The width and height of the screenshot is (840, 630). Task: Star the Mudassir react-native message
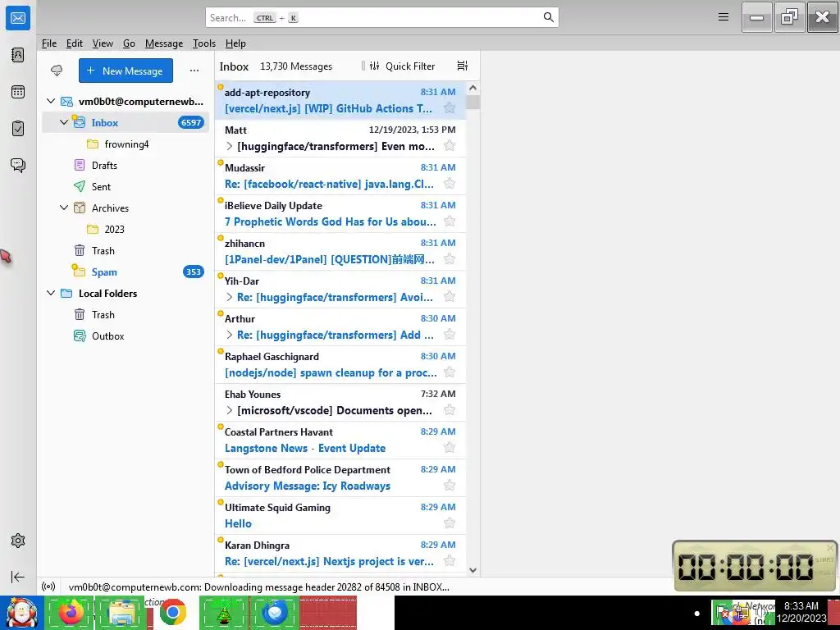point(450,184)
